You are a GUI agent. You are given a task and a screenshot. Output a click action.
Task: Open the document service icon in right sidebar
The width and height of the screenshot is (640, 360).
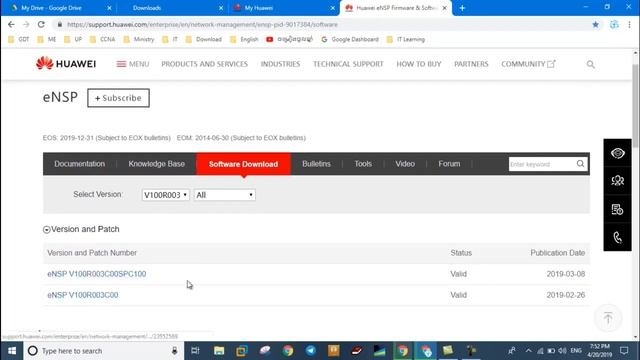618,209
